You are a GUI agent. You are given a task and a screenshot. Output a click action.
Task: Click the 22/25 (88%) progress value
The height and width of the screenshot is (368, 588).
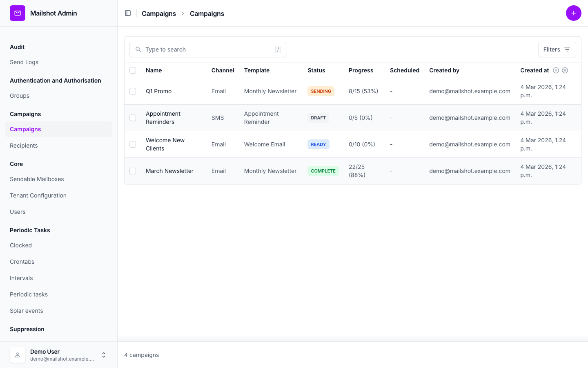pyautogui.click(x=357, y=171)
